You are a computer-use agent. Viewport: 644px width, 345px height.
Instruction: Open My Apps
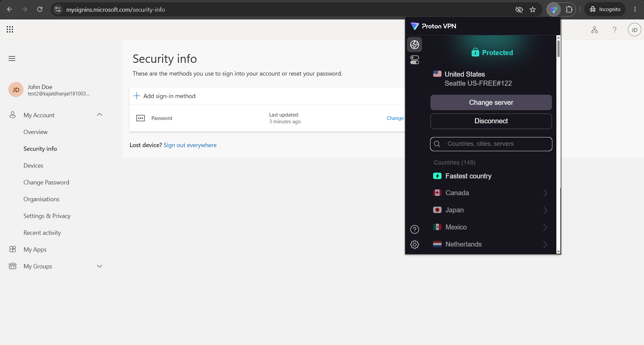tap(35, 250)
